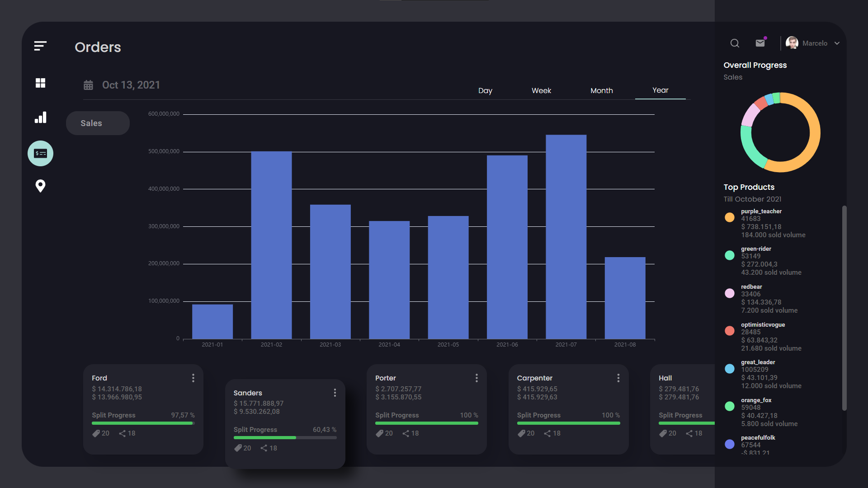Open Sanders card options menu
Viewport: 868px width, 488px height.
pyautogui.click(x=335, y=393)
